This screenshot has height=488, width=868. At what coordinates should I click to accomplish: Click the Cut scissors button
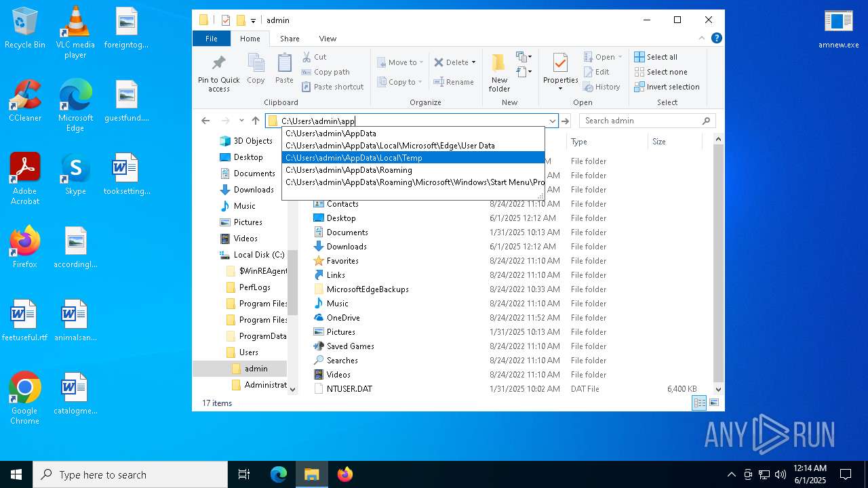click(x=314, y=57)
